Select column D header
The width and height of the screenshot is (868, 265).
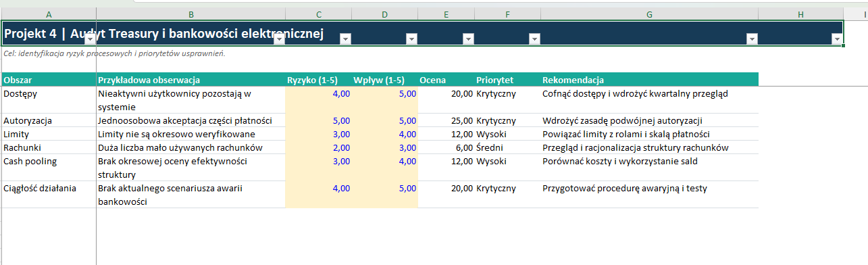[385, 14]
